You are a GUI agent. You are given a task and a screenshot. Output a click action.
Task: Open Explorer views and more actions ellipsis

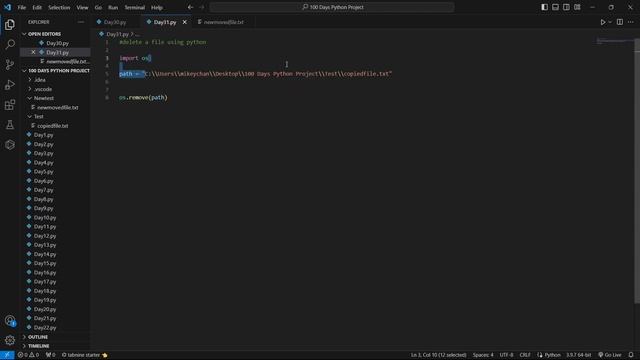[80, 22]
